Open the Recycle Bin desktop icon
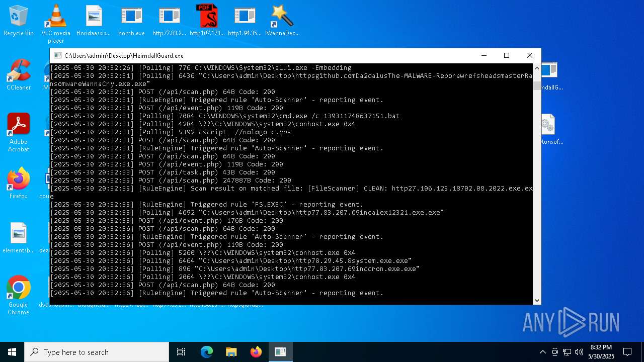 (x=19, y=21)
